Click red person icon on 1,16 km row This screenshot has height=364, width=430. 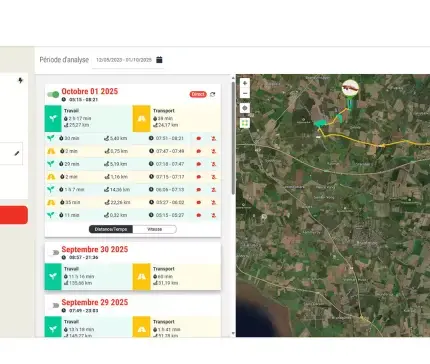[x=214, y=177]
